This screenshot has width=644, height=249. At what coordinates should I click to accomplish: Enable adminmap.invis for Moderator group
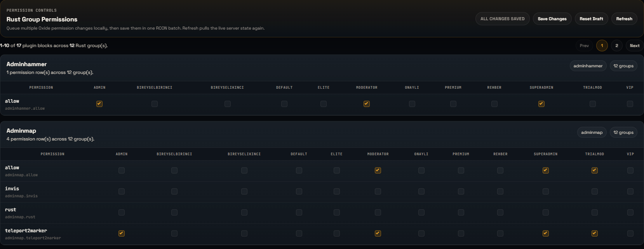[378, 191]
